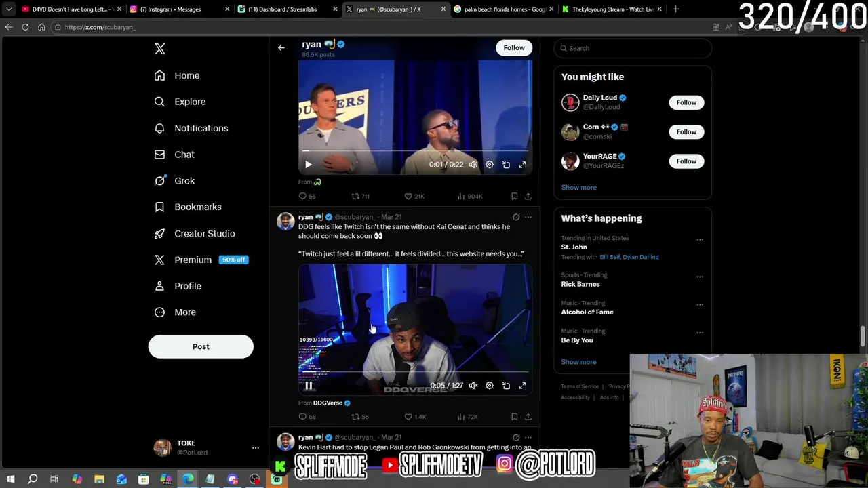View analytics showing 904K views
868x488 pixels.
tap(470, 197)
